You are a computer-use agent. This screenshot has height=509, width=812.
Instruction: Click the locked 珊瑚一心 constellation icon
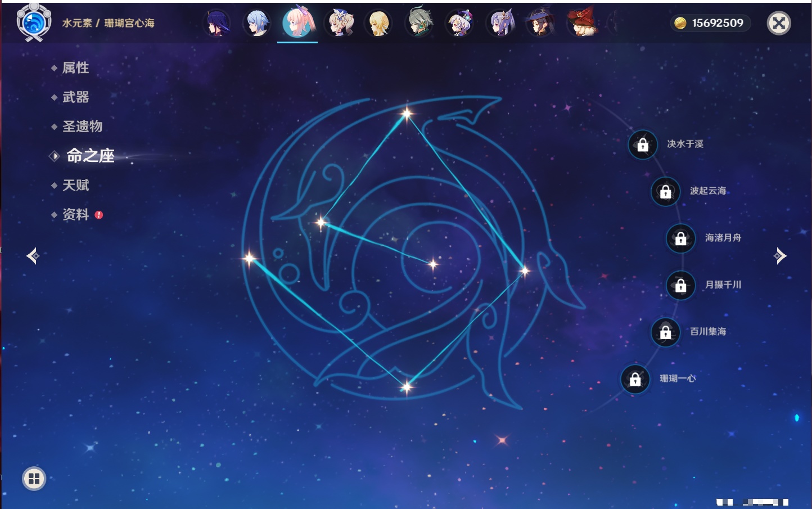coord(635,379)
